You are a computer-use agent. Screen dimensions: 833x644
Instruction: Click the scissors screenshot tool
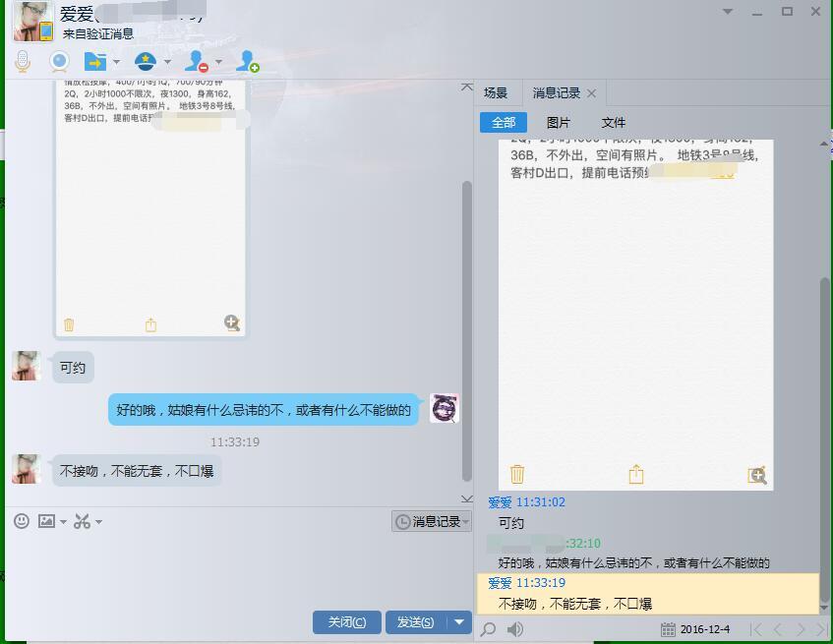[82, 521]
